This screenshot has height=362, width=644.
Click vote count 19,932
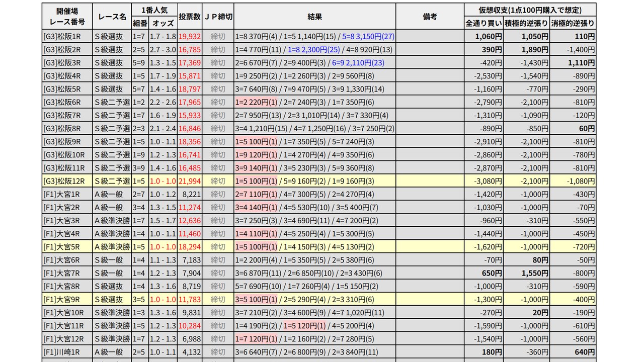tap(190, 36)
